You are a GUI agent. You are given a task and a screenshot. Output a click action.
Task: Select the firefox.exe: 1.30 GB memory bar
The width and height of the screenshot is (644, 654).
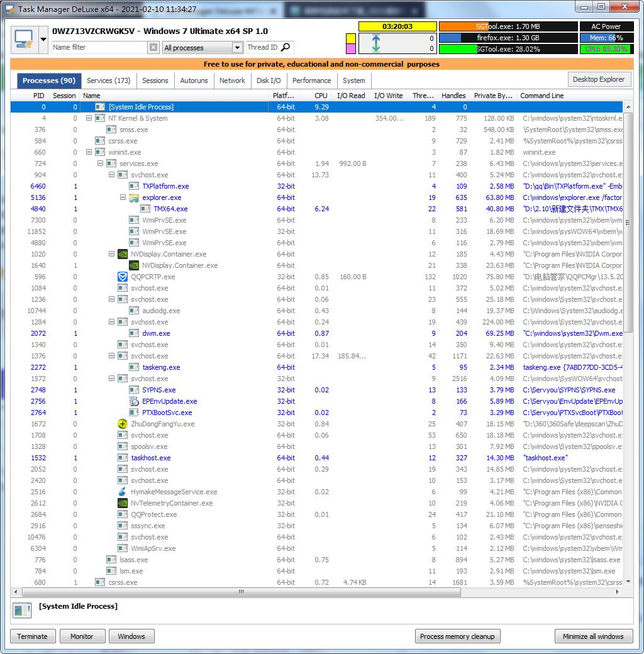508,38
